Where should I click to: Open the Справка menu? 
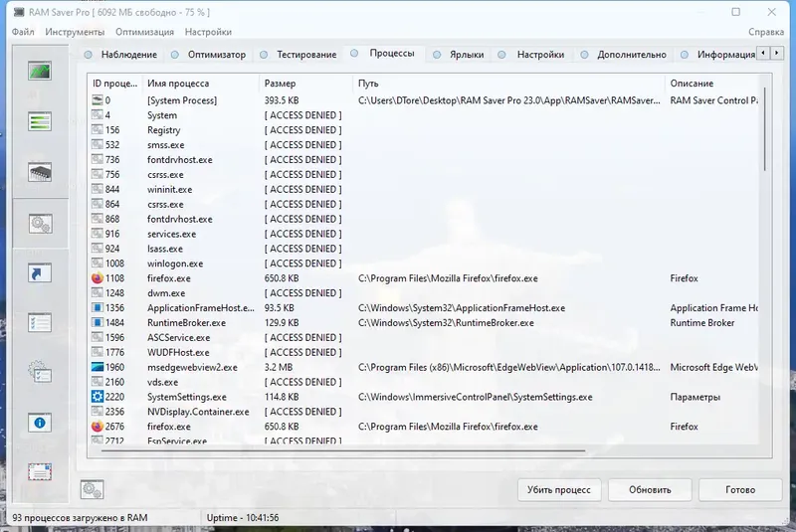pos(766,32)
